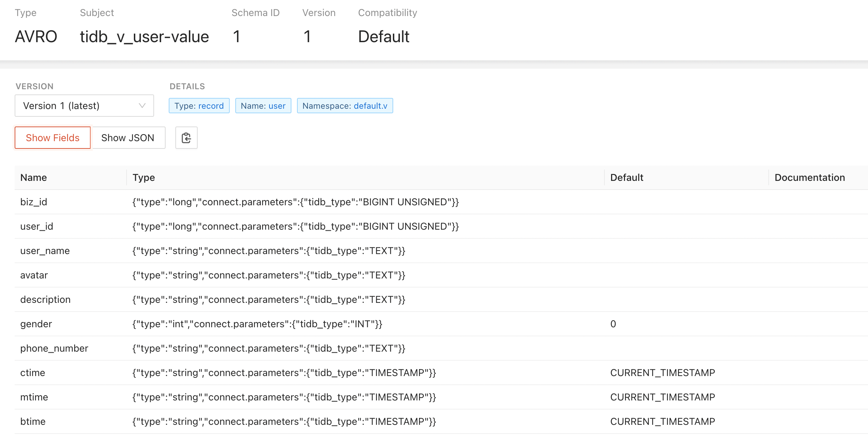
Task: Click the btime field row
Action: [x=33, y=421]
